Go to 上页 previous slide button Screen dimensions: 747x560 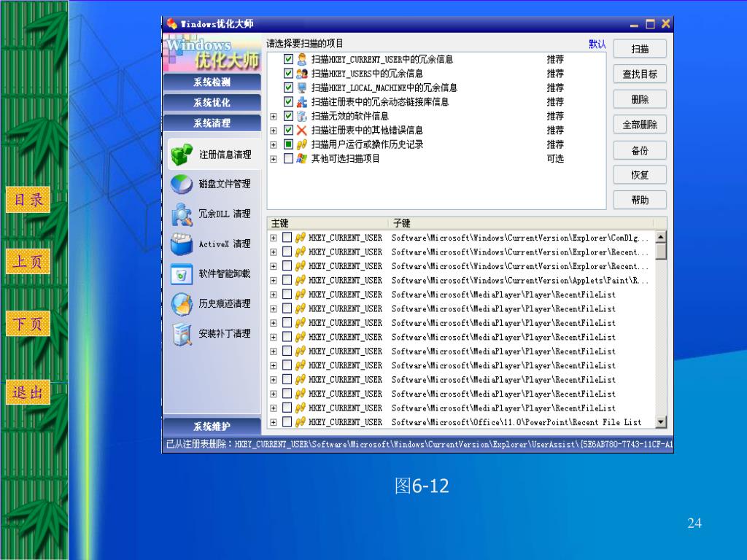pyautogui.click(x=28, y=262)
